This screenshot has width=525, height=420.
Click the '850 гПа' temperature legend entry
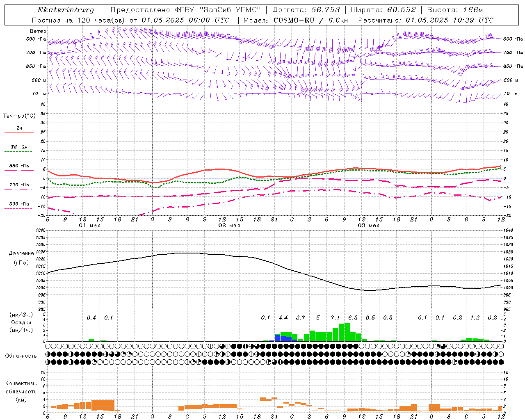click(19, 166)
